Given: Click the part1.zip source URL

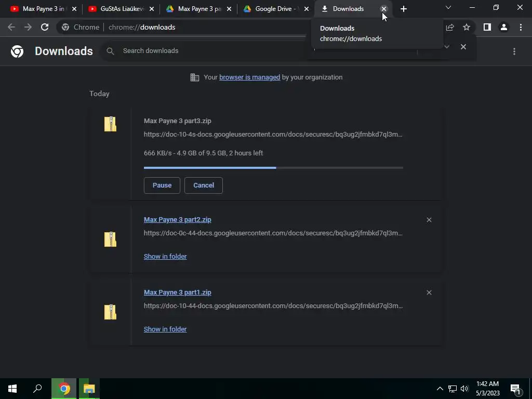Looking at the screenshot, I should [x=273, y=305].
